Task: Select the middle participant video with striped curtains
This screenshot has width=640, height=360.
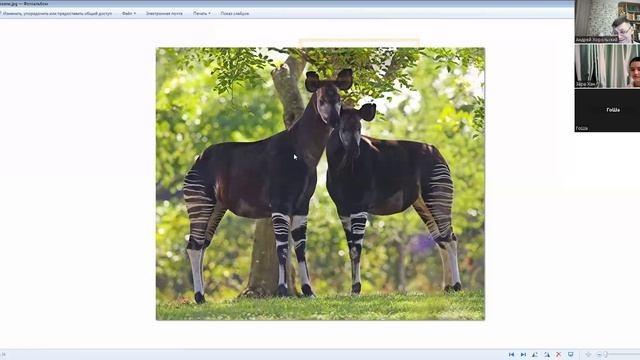Action: pos(607,66)
